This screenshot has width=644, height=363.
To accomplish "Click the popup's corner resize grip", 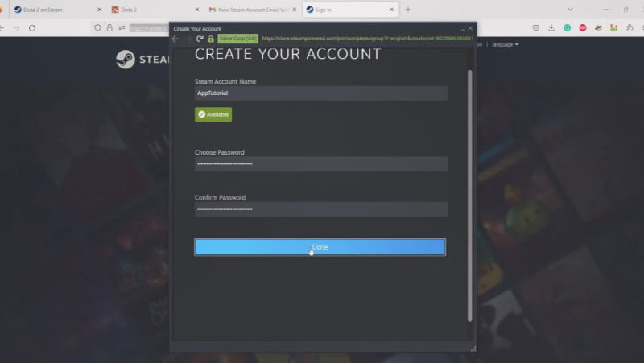I will click(473, 349).
